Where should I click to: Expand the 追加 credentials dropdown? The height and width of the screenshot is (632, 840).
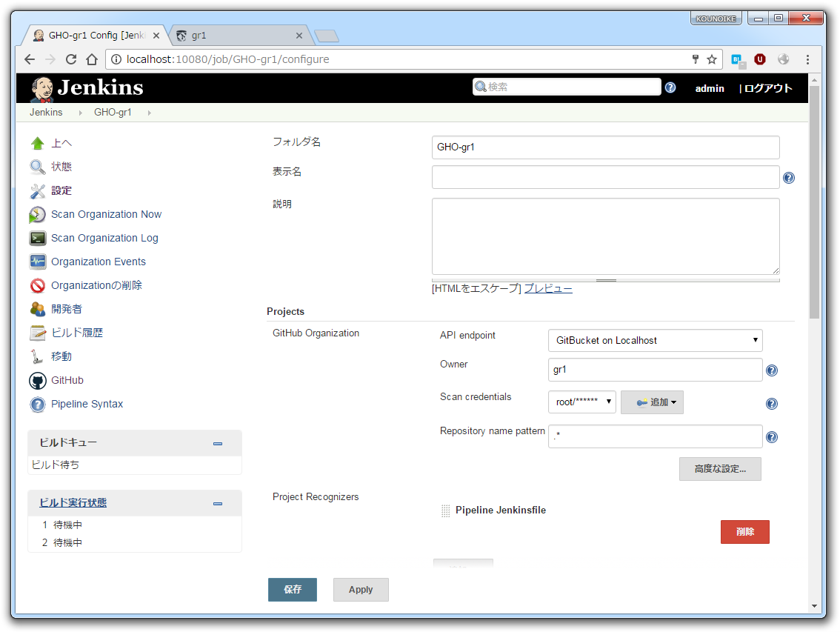652,402
